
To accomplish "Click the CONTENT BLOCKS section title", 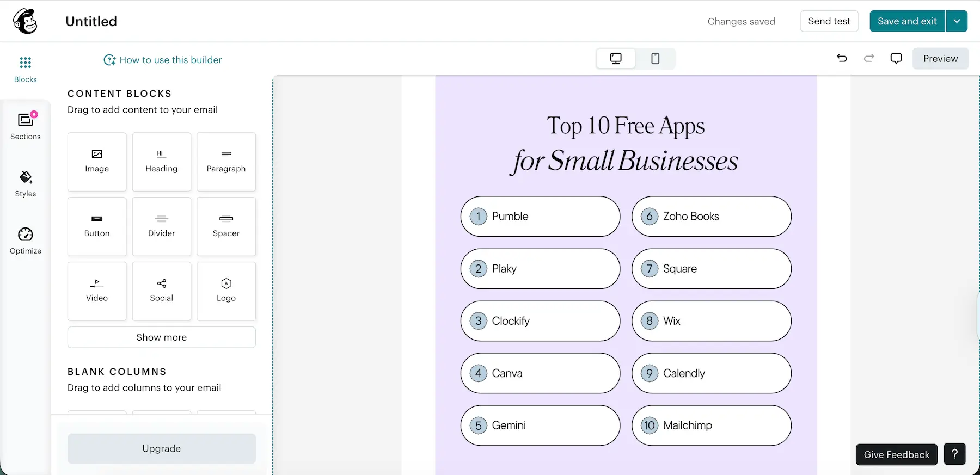I will [x=120, y=94].
